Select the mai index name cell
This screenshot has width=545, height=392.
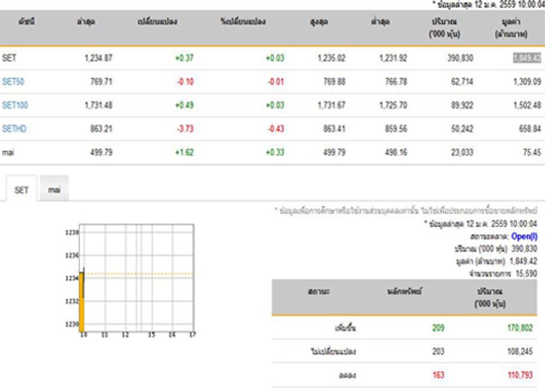[x=8, y=153]
